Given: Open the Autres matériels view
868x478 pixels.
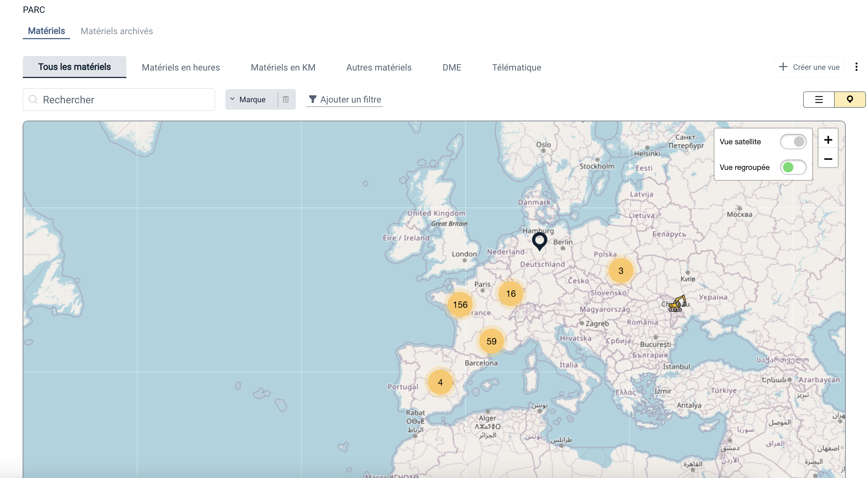Looking at the screenshot, I should click(379, 67).
